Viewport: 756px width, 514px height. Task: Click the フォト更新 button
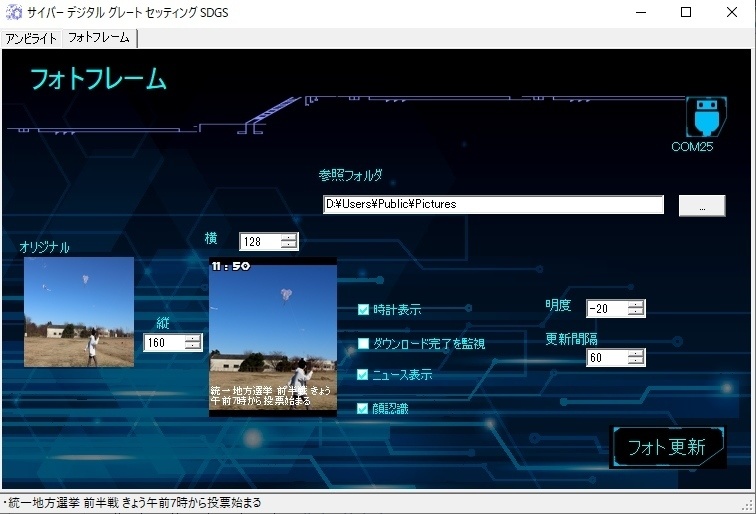click(667, 447)
